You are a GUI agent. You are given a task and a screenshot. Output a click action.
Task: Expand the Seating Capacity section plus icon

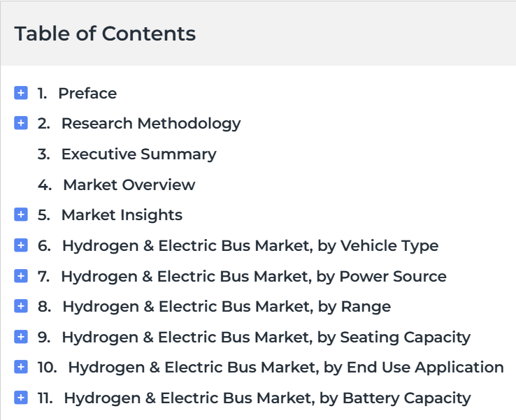click(x=21, y=337)
